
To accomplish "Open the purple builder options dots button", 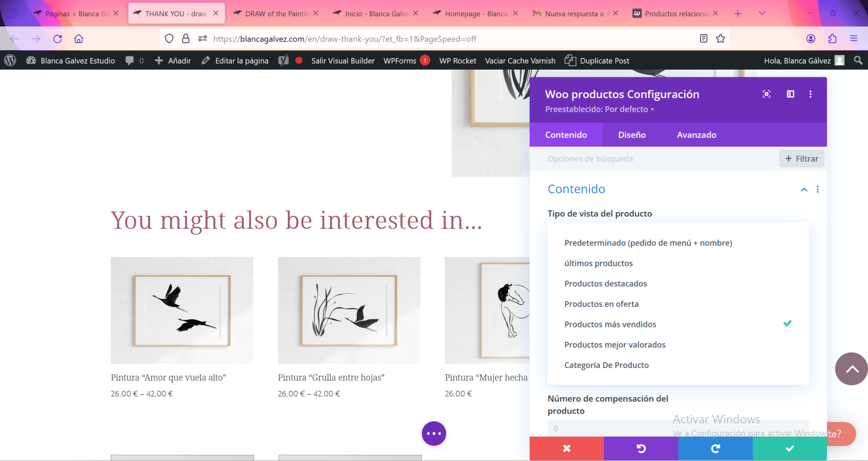I will 434,433.
